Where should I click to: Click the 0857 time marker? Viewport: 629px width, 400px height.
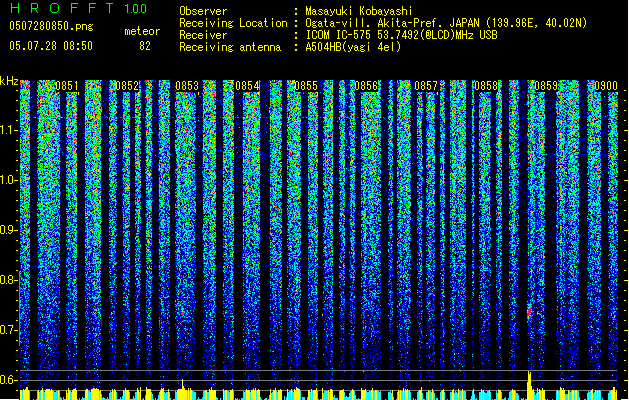[x=426, y=86]
